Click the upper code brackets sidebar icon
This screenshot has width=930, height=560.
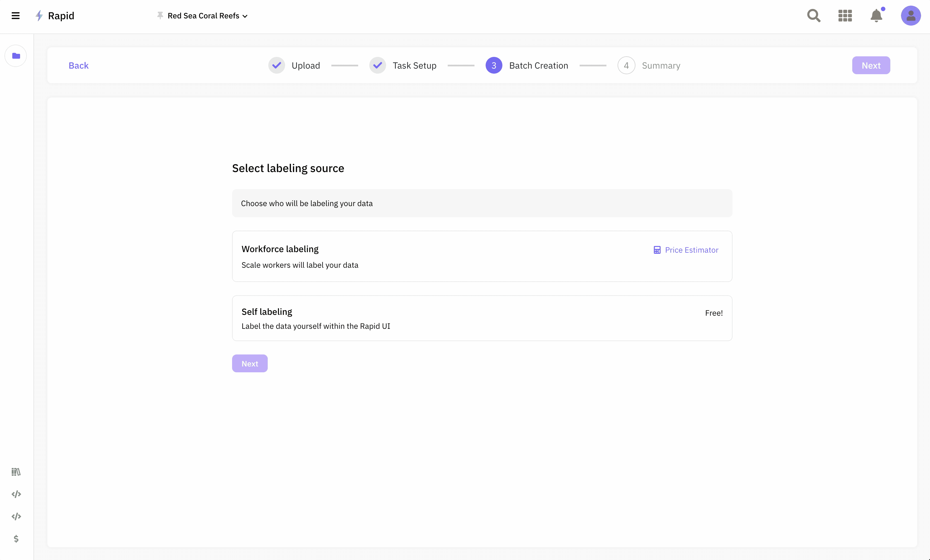tap(16, 494)
